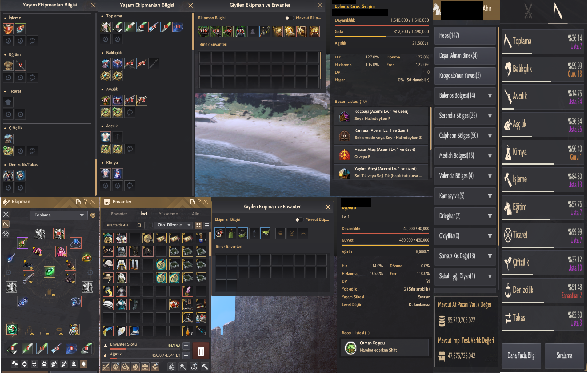Click the trash can delete icon in Envanter
Screen dimensions: 588x373
[201, 351]
